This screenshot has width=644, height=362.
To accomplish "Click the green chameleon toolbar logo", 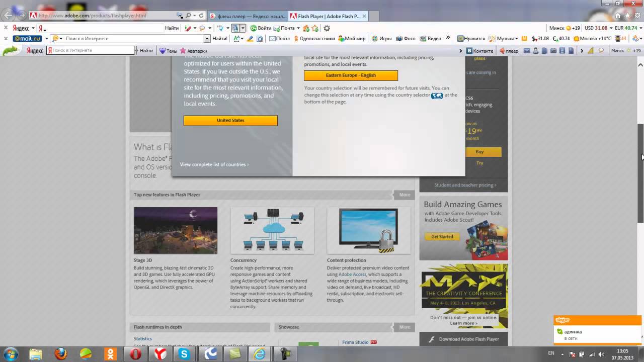I will [11, 50].
